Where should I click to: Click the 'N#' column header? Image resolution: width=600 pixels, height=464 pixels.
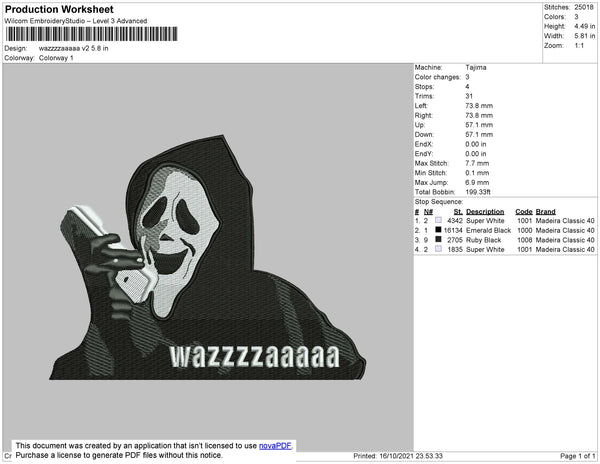click(x=428, y=212)
